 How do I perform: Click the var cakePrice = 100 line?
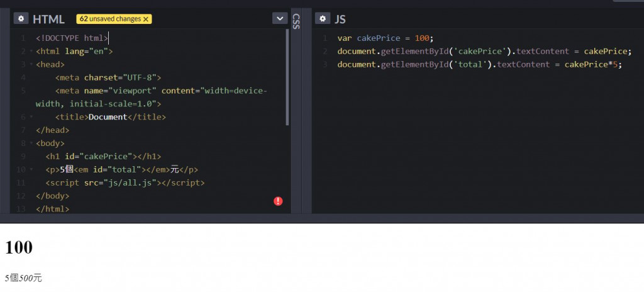[x=386, y=38]
